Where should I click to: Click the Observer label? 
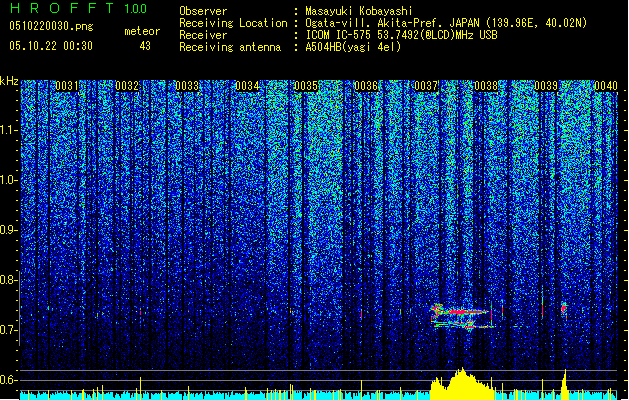click(x=203, y=11)
